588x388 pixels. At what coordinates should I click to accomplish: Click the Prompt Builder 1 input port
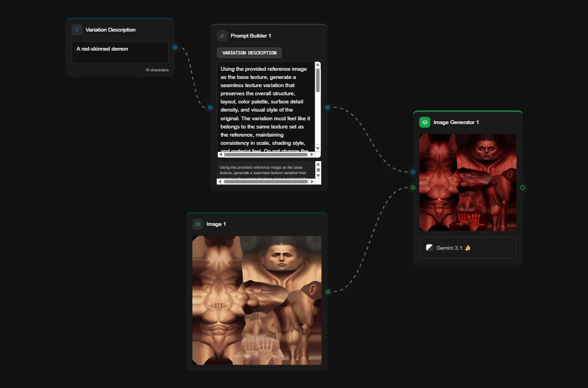(x=210, y=108)
